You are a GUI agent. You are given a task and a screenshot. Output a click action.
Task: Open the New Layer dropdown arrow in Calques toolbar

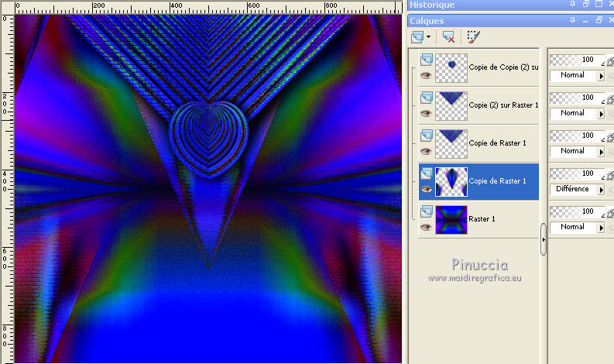428,37
